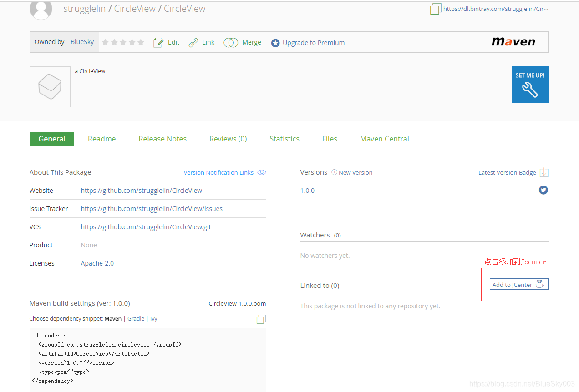This screenshot has width=579, height=392.
Task: Click the strugglelin breadcrumb link
Action: (85, 9)
